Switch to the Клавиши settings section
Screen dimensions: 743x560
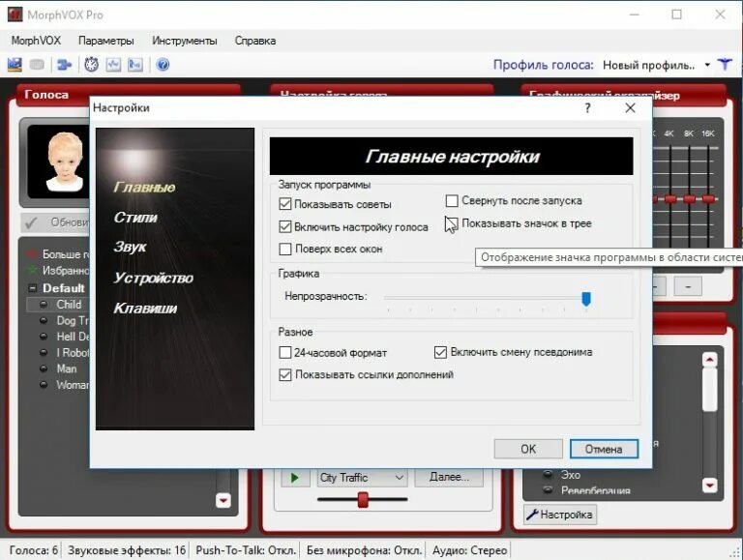pyautogui.click(x=145, y=309)
